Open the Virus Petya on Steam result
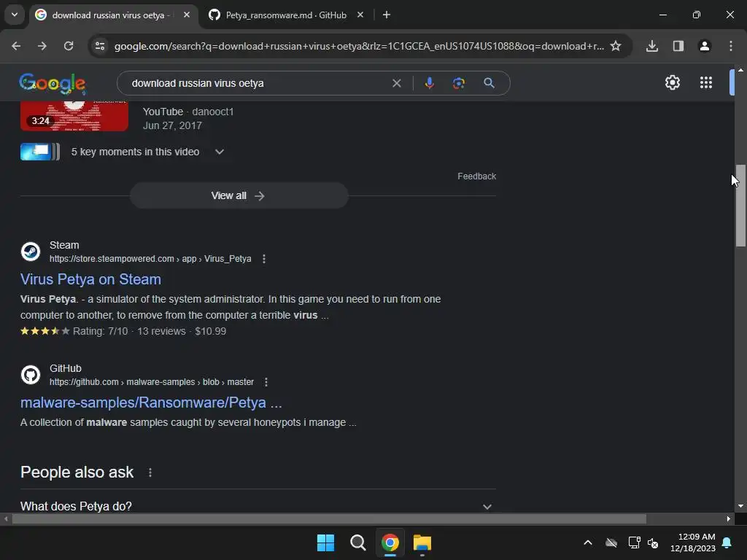The height and width of the screenshot is (560, 747). [90, 279]
